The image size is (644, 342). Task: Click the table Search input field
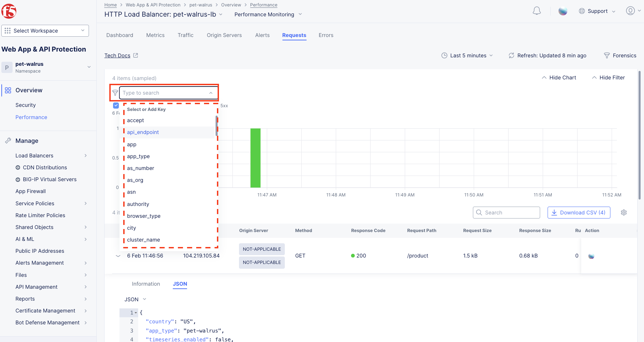click(x=506, y=212)
